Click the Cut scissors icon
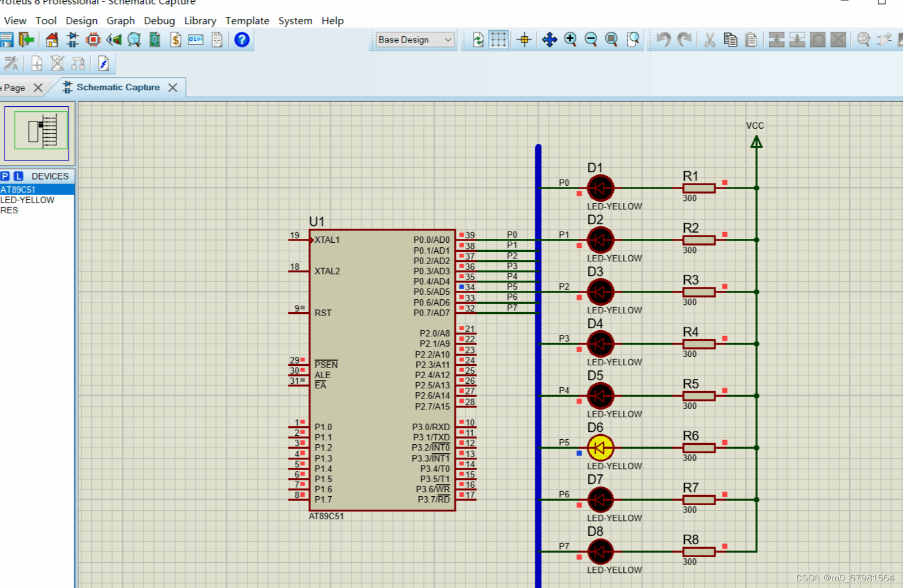The height and width of the screenshot is (588, 903). point(710,40)
